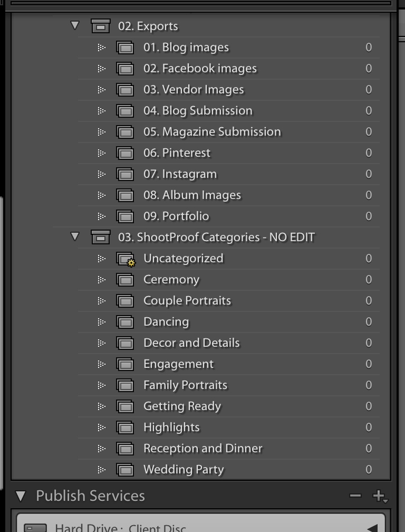Click the 07. Instagram collection icon

[x=125, y=174]
